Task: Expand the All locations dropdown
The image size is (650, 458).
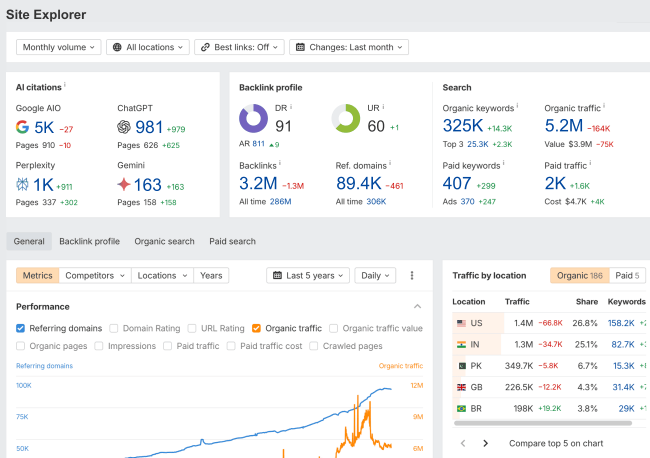Action: pyautogui.click(x=147, y=47)
